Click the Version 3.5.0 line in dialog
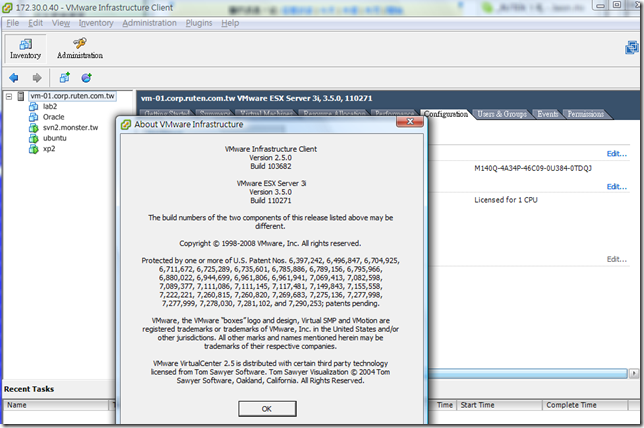 (x=271, y=192)
